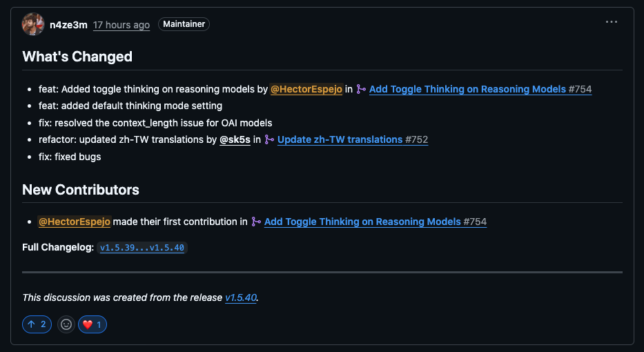Screen dimensions: 644x352
Task: Open the emoji reaction picker
Action: (66, 324)
